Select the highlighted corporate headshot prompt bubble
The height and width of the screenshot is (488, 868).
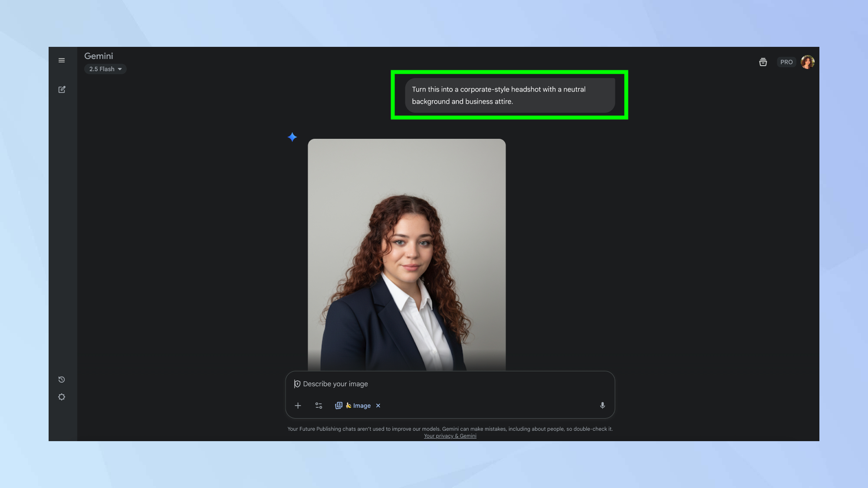(510, 95)
